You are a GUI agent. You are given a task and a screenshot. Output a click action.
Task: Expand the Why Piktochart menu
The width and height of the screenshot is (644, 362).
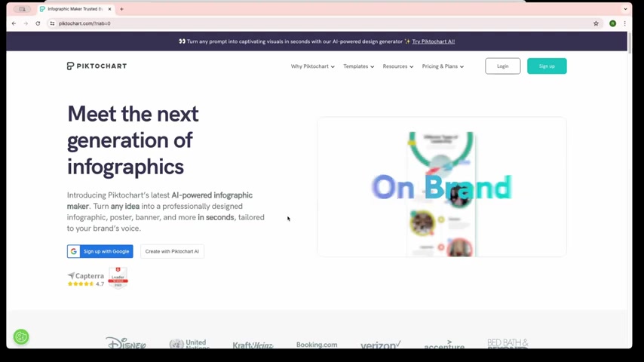click(312, 66)
